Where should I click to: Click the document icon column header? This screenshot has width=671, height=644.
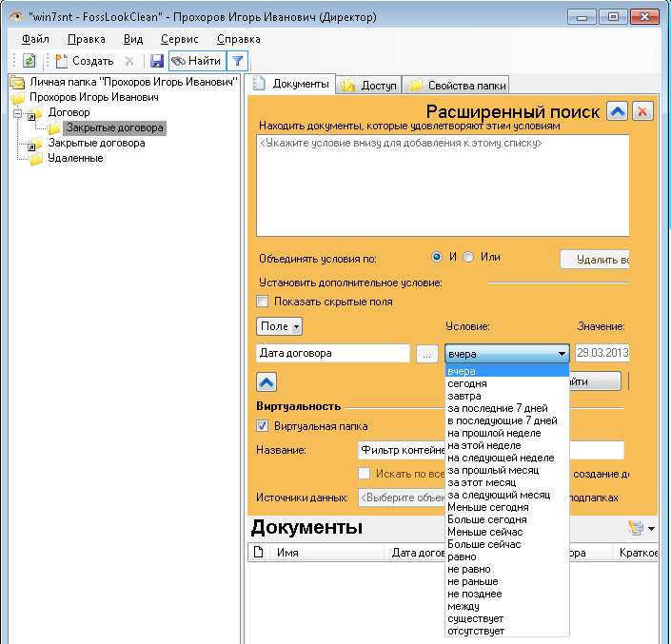click(259, 553)
